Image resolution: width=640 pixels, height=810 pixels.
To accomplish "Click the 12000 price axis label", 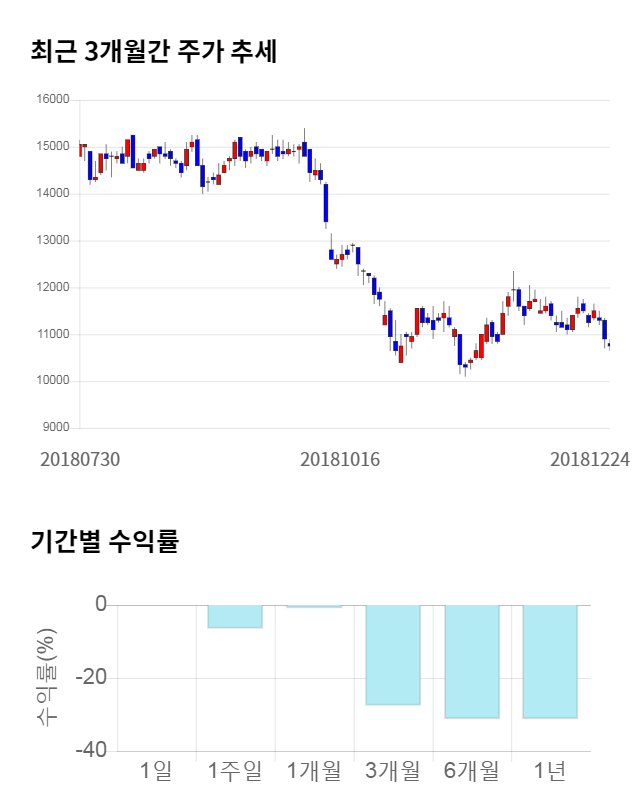I will [x=52, y=288].
